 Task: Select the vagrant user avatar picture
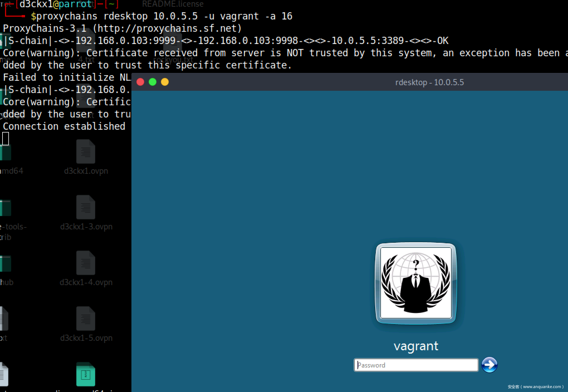coord(416,283)
